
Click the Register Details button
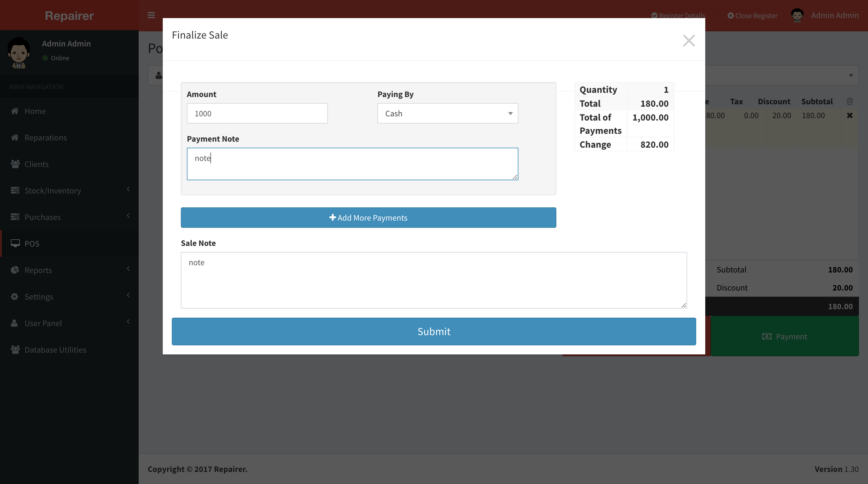[678, 15]
